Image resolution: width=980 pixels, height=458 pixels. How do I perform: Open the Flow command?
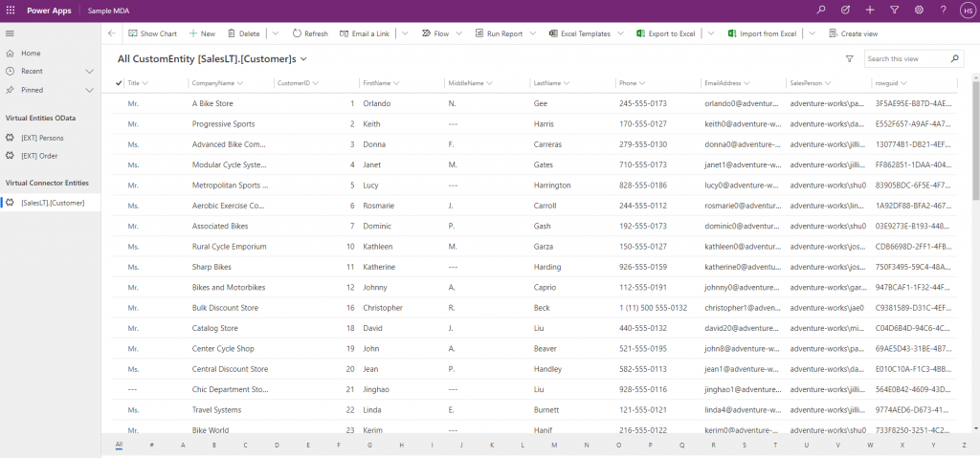(x=435, y=33)
